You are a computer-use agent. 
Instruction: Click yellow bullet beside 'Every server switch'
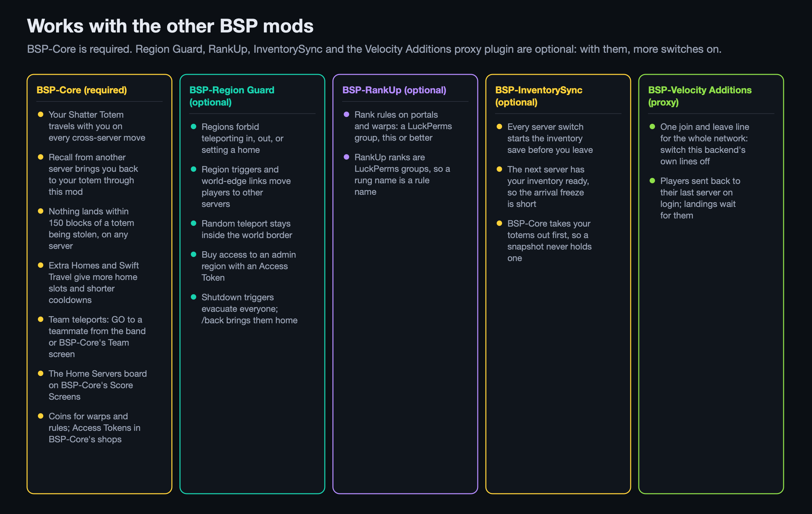point(499,126)
